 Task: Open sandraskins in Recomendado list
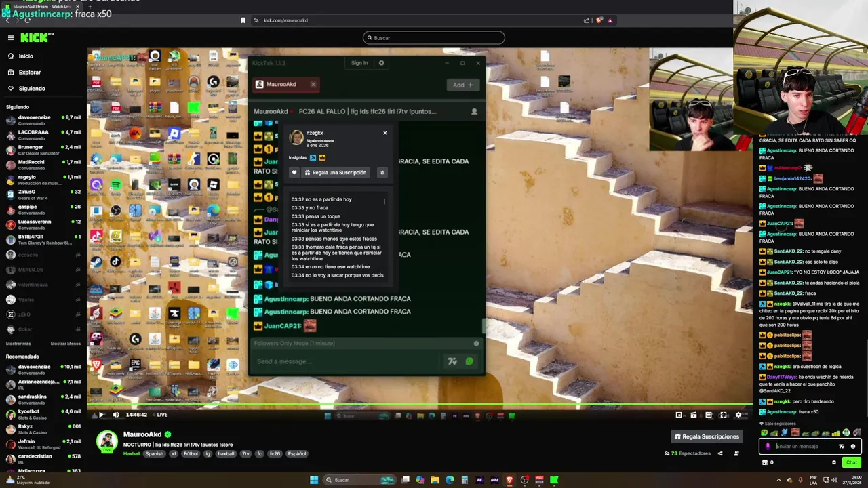43,399
